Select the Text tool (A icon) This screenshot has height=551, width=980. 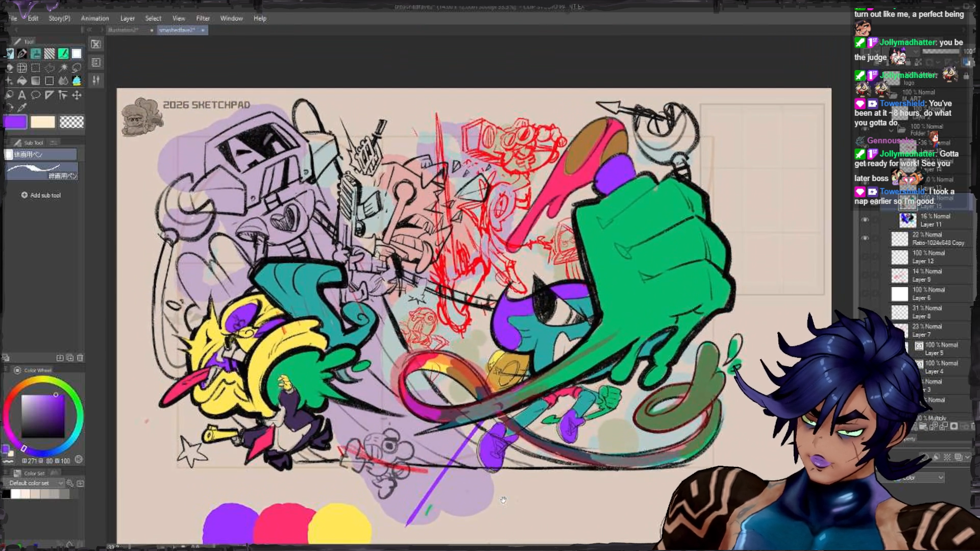point(22,95)
